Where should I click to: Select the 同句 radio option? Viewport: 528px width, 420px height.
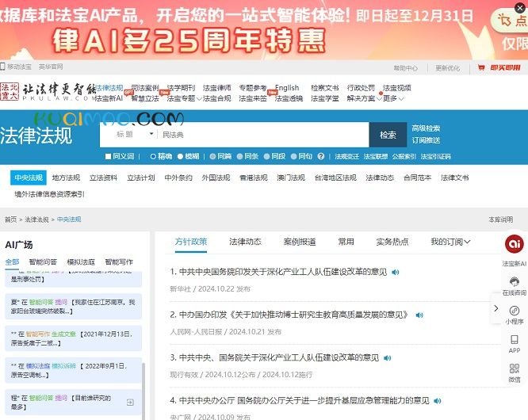coord(293,156)
